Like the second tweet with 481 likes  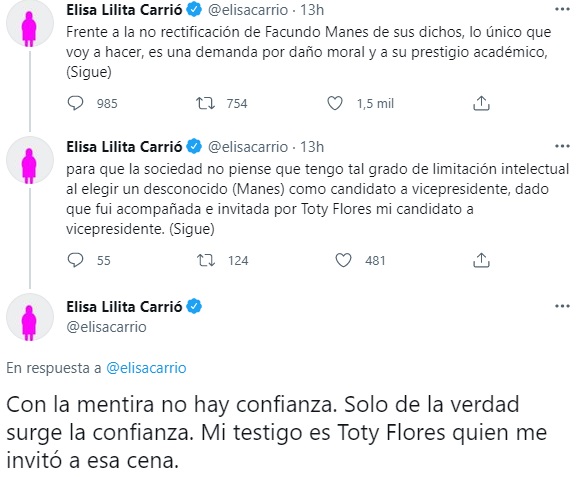click(343, 260)
